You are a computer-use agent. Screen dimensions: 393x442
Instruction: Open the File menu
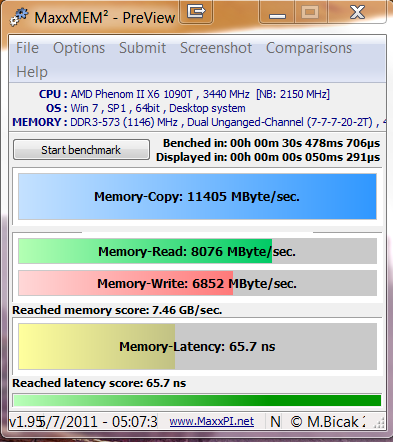coord(27,48)
